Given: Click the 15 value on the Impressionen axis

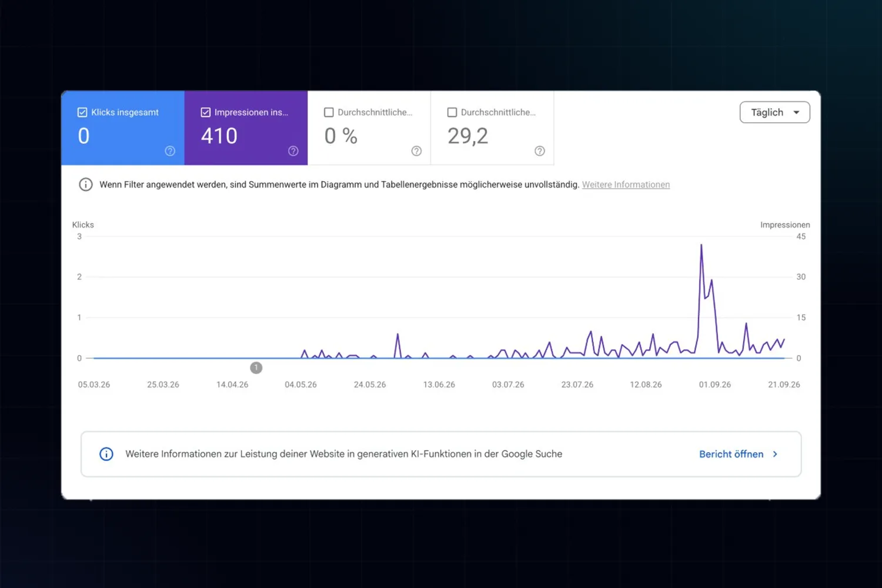Looking at the screenshot, I should 801,318.
